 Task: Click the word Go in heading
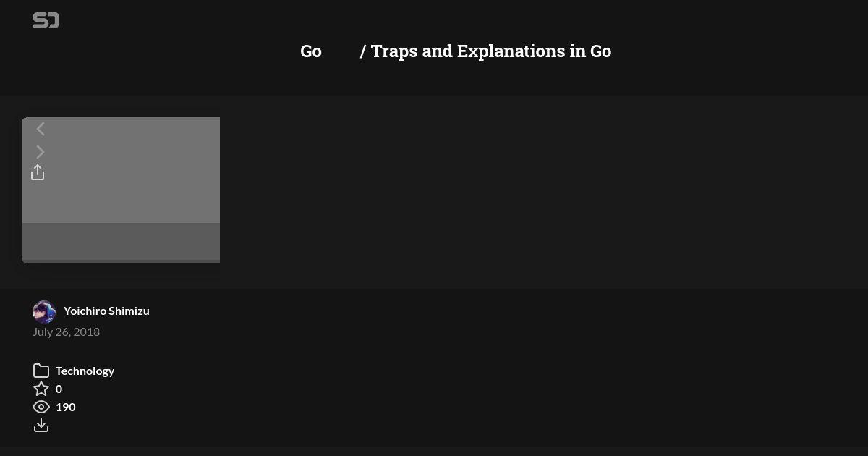[x=311, y=51]
